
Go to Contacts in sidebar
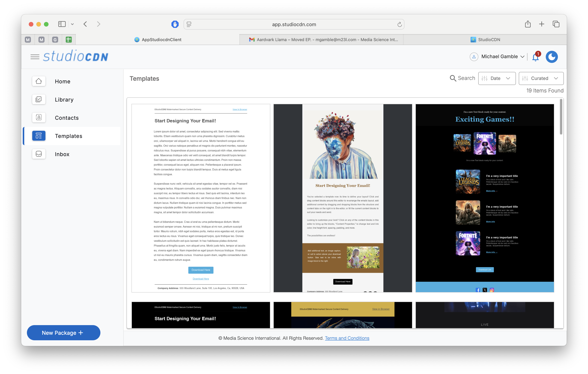tap(67, 118)
